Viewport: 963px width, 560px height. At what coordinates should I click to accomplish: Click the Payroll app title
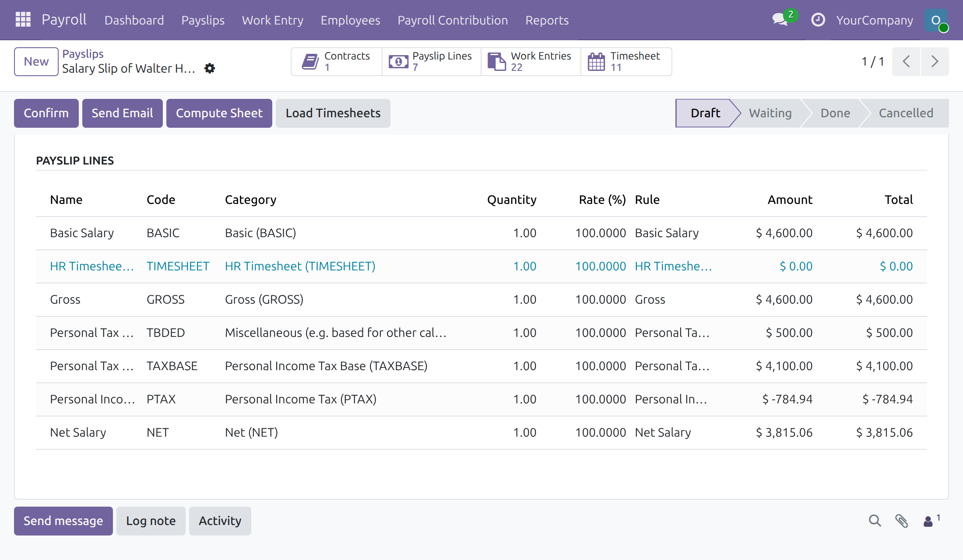(x=64, y=20)
